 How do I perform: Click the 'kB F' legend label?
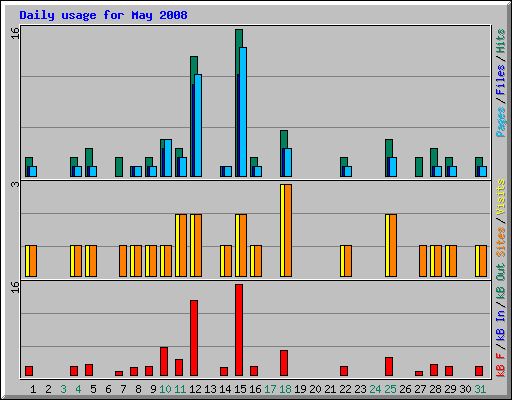pyautogui.click(x=501, y=365)
